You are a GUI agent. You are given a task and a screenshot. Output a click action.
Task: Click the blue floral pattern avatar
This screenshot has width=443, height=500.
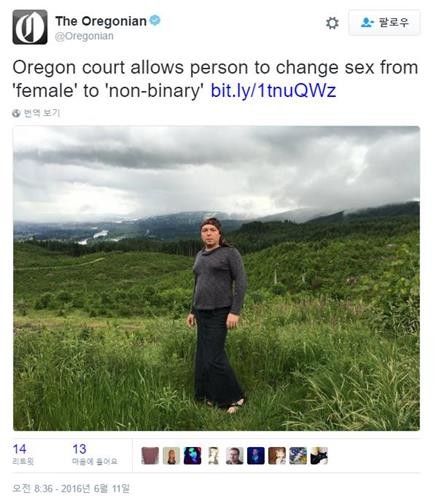(x=298, y=456)
